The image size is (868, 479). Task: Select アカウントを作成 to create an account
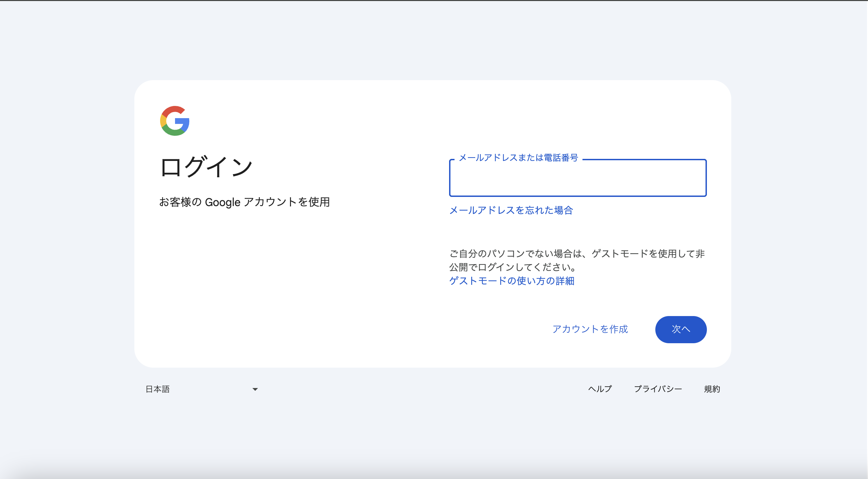(x=590, y=329)
